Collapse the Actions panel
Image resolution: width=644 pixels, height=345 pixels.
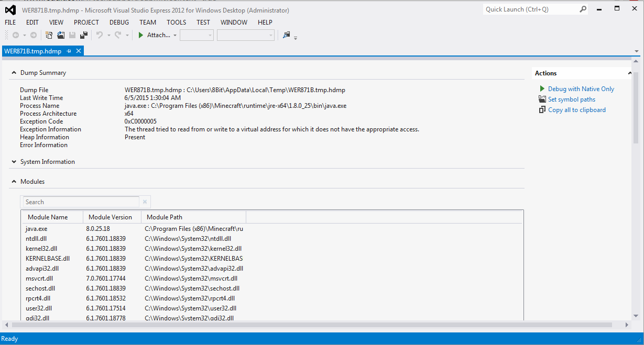pos(629,73)
